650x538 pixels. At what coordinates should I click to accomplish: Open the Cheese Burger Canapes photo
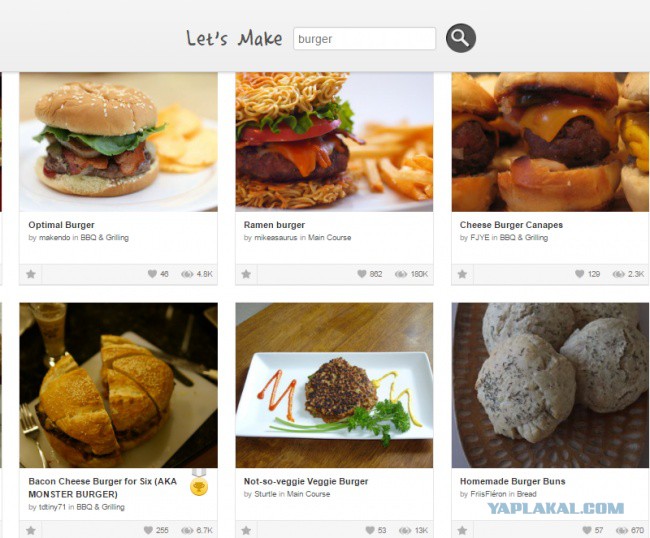tap(550, 142)
